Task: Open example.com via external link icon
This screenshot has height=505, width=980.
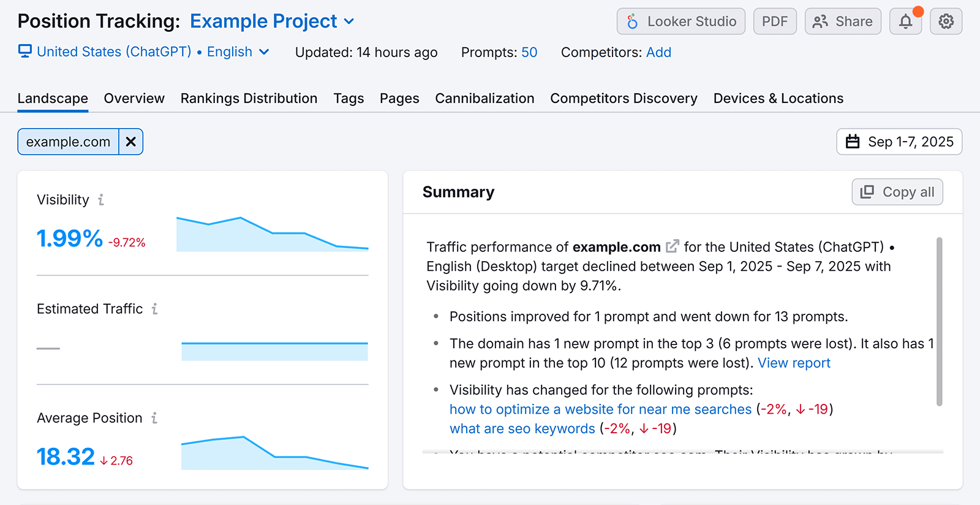Action: point(672,246)
